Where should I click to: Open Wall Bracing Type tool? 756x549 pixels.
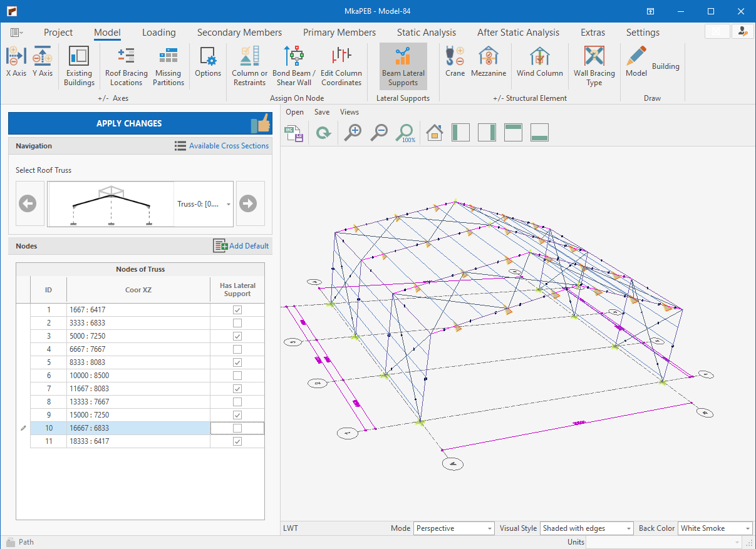pos(594,62)
